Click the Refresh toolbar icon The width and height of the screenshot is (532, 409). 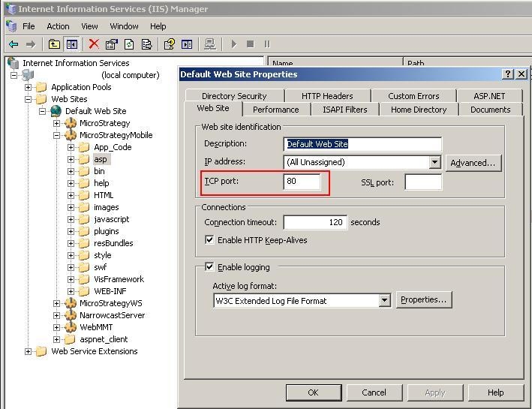pyautogui.click(x=129, y=44)
